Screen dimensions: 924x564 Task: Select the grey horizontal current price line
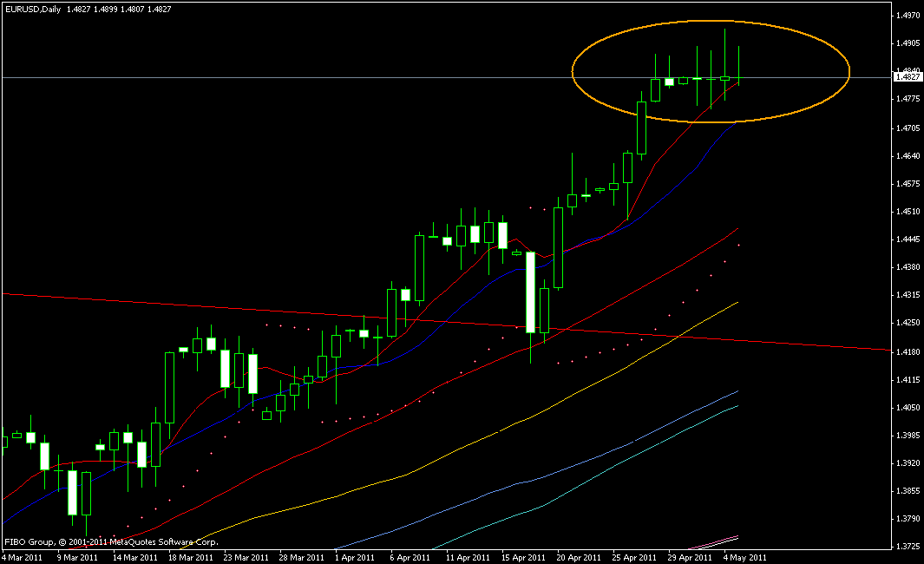pyautogui.click(x=260, y=77)
